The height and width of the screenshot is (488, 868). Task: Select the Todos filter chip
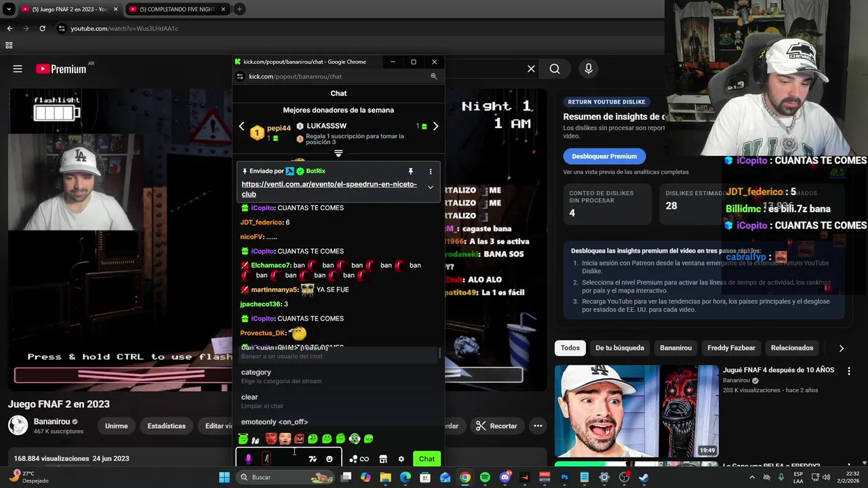(570, 348)
